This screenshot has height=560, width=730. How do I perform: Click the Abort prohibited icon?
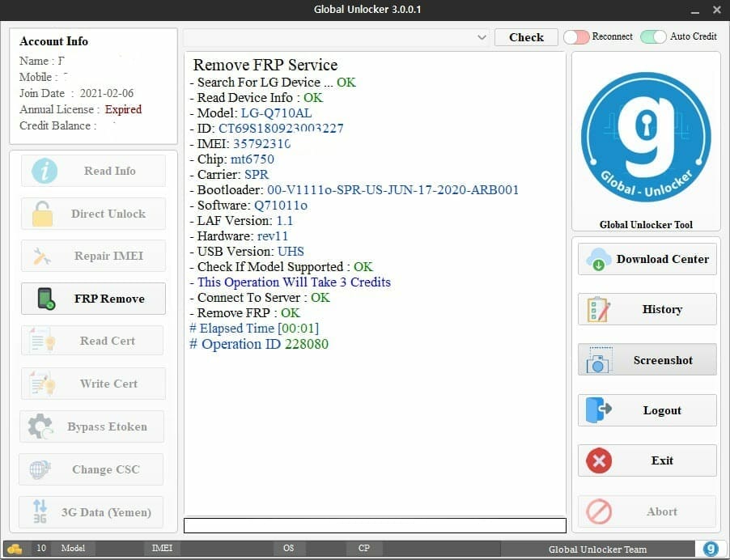[x=599, y=511]
